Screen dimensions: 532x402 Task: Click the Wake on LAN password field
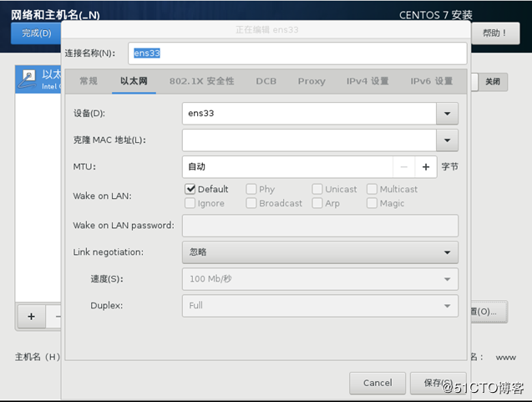320,226
